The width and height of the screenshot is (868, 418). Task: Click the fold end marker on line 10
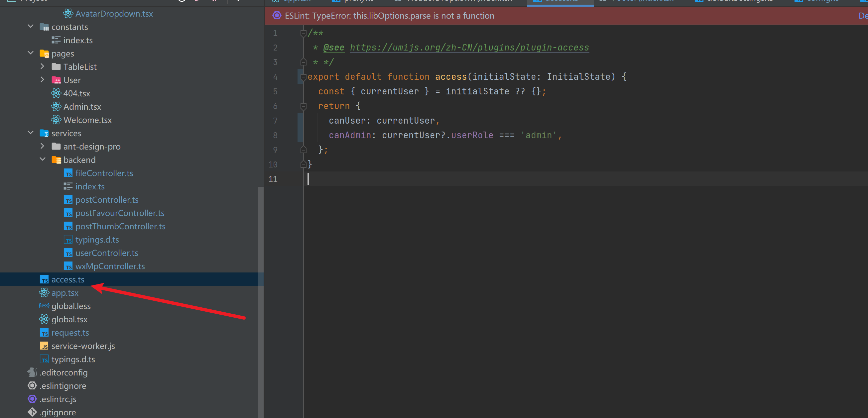point(303,164)
